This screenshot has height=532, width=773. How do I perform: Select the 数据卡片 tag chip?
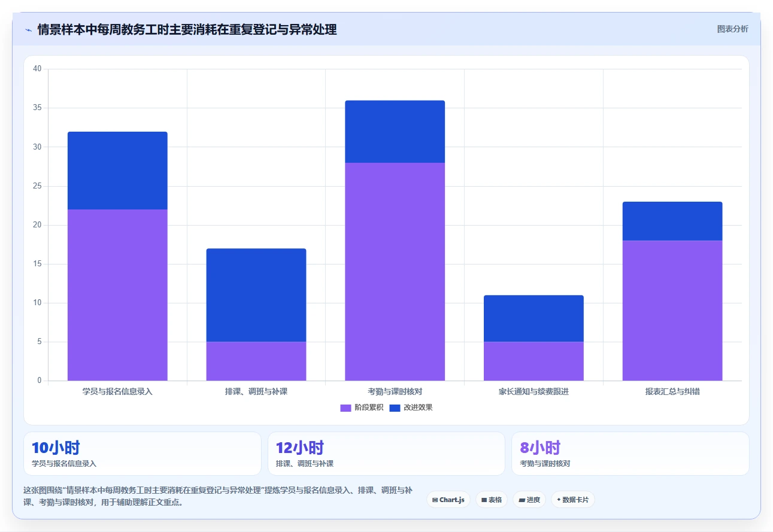tap(573, 500)
